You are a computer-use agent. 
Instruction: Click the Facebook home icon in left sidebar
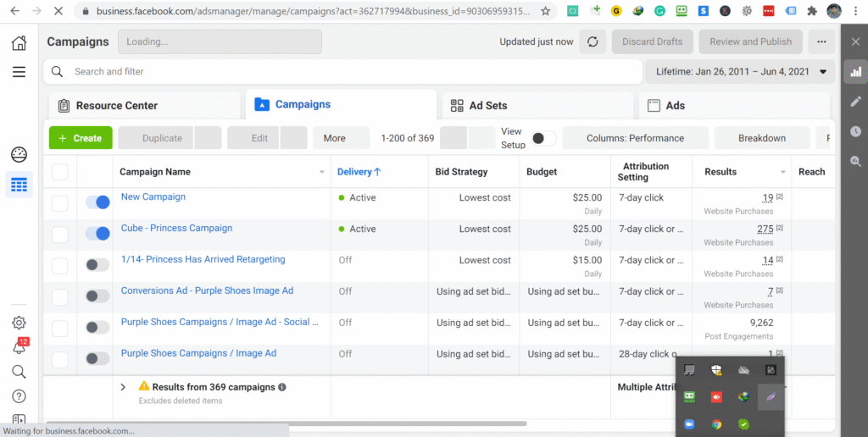19,43
